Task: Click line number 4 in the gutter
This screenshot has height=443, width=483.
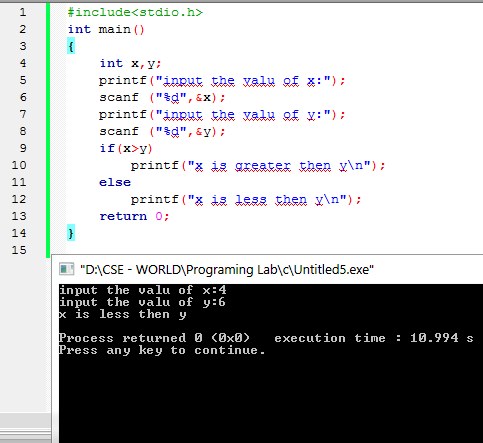Action: pos(23,63)
